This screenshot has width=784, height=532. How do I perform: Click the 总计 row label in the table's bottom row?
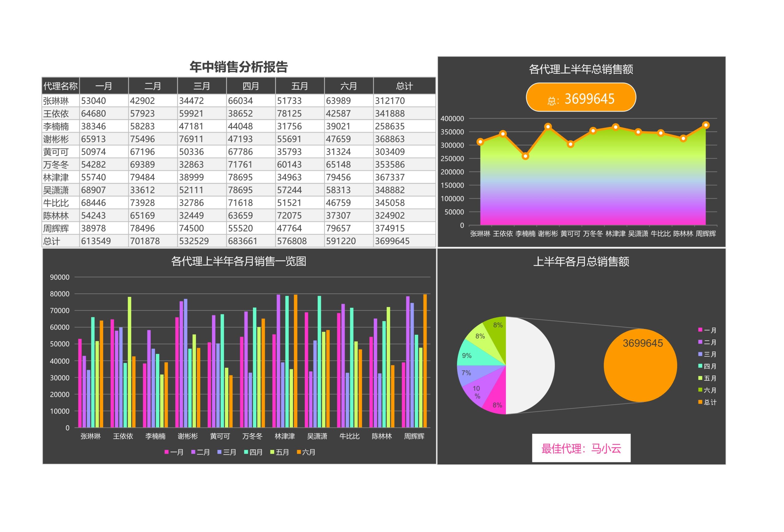pyautogui.click(x=61, y=241)
